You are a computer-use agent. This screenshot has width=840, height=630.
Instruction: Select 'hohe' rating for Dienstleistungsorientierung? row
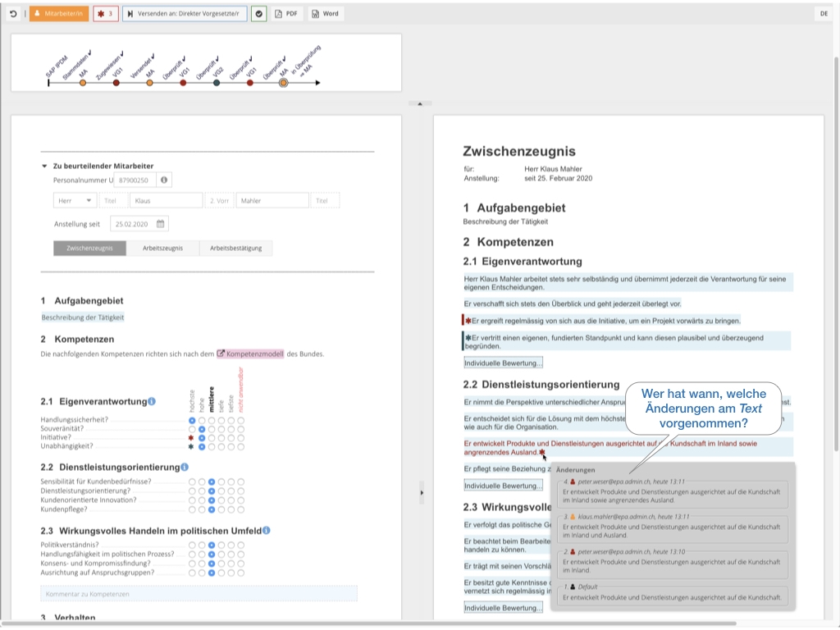click(202, 491)
